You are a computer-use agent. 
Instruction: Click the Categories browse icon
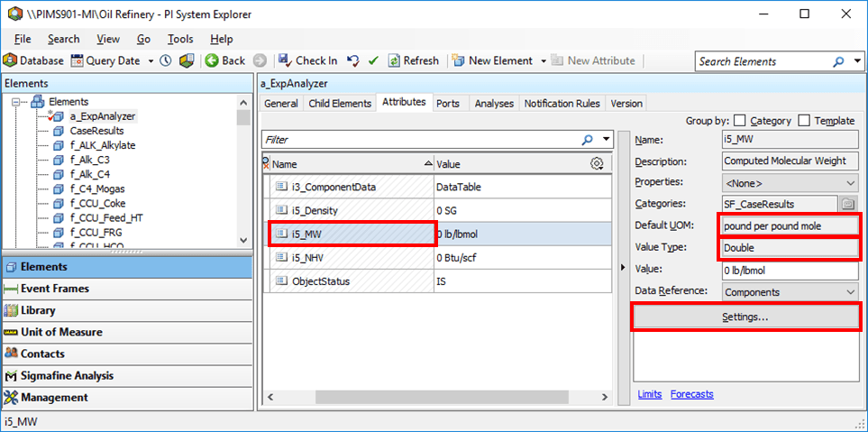pyautogui.click(x=847, y=205)
